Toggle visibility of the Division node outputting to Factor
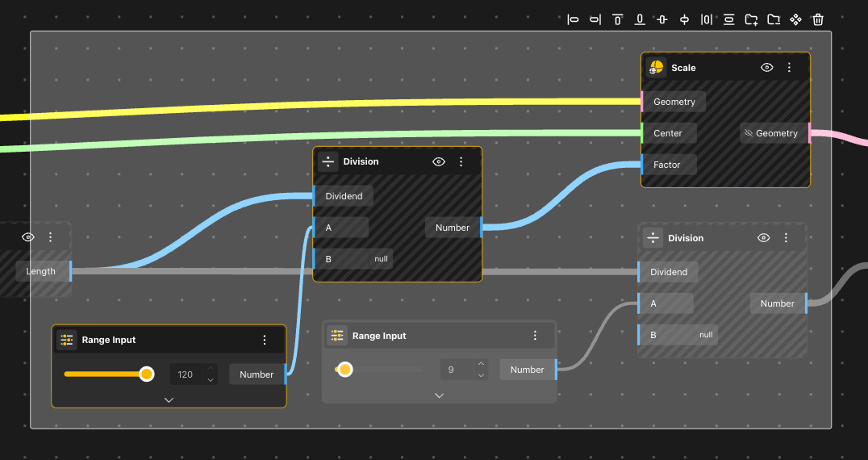This screenshot has height=460, width=868. coord(439,161)
